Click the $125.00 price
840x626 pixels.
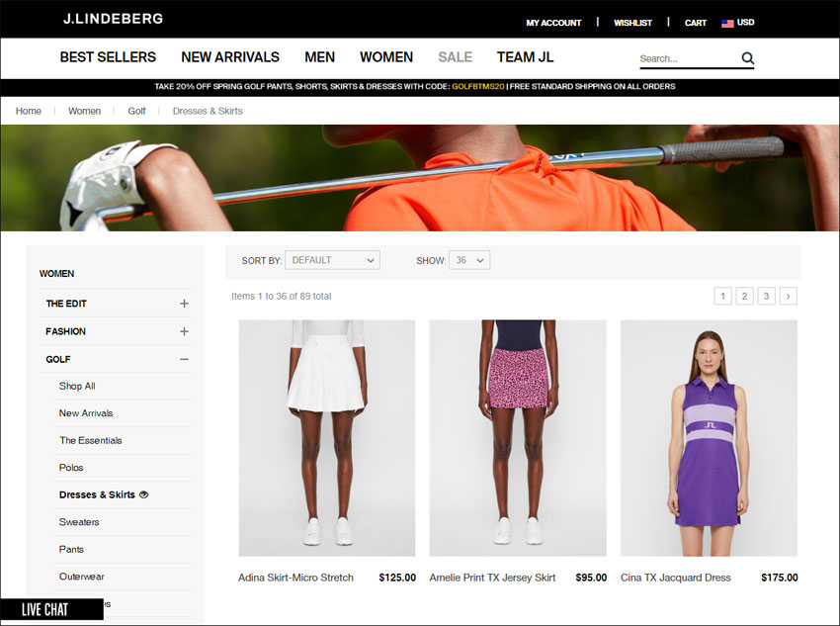(397, 578)
